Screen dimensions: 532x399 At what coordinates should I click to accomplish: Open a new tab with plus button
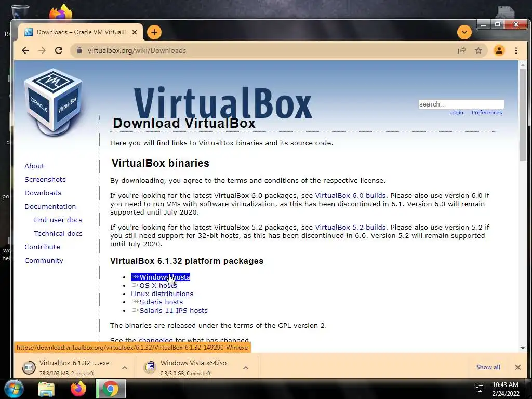tap(154, 32)
